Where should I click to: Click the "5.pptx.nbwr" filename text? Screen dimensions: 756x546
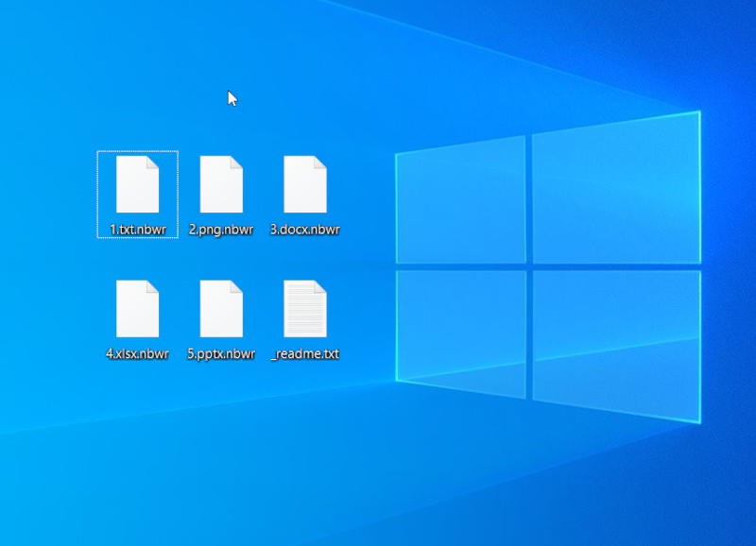[221, 354]
